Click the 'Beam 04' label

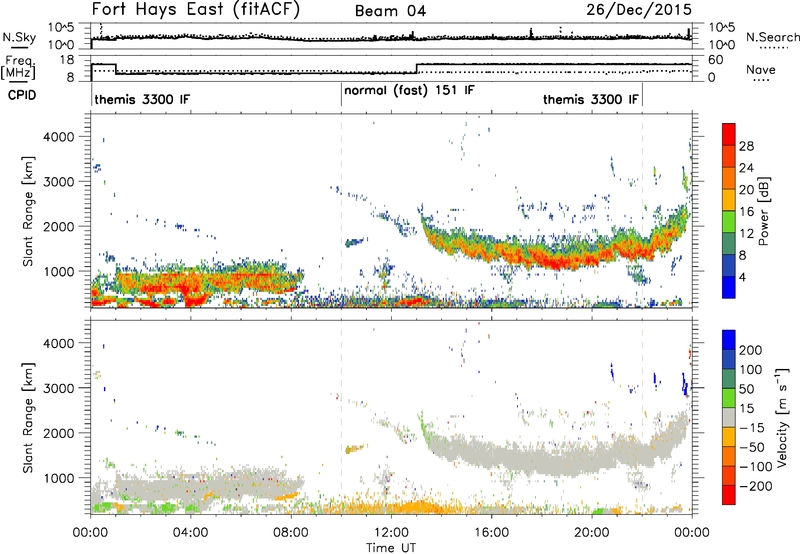point(390,11)
